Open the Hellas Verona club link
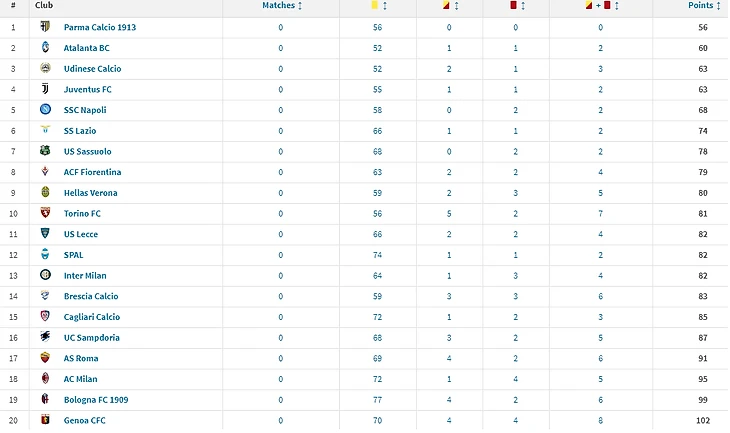Image resolution: width=730 pixels, height=433 pixels. [90, 193]
